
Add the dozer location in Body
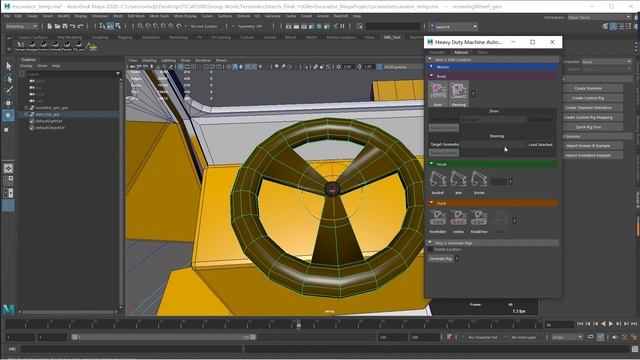(438, 94)
